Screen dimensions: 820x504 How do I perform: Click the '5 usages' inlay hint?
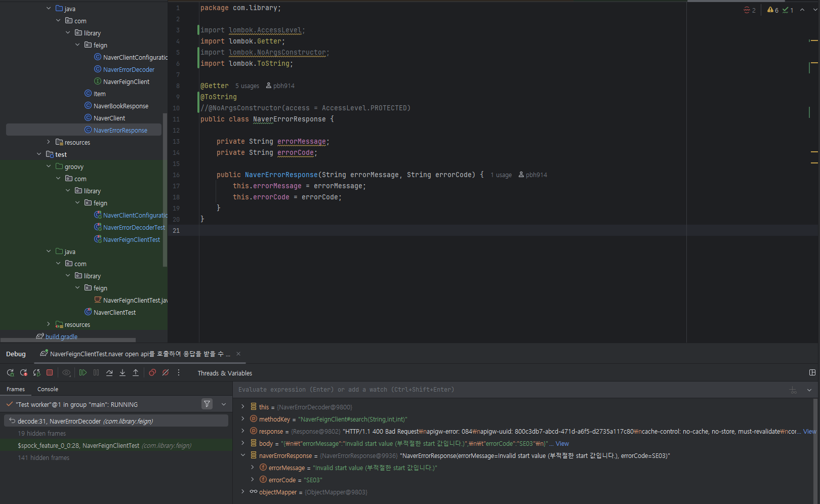pyautogui.click(x=247, y=86)
